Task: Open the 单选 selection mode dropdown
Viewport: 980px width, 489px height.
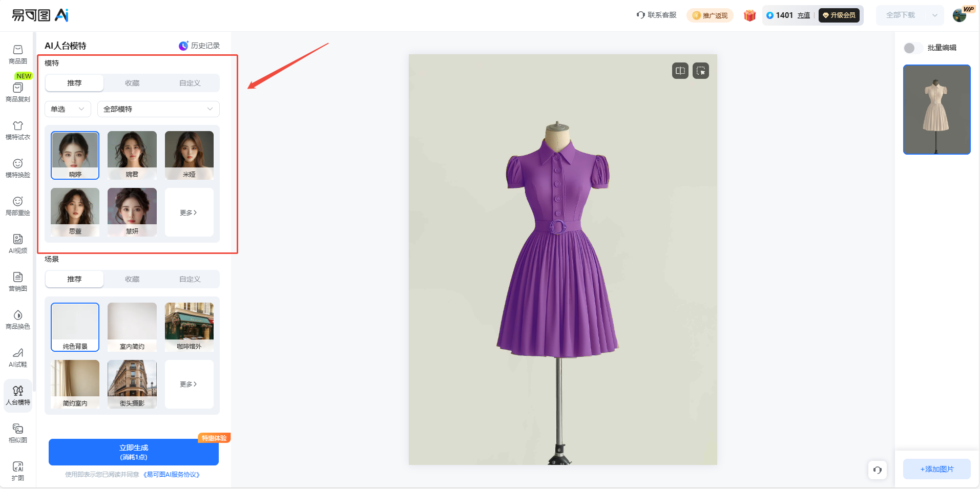Action: pos(68,109)
